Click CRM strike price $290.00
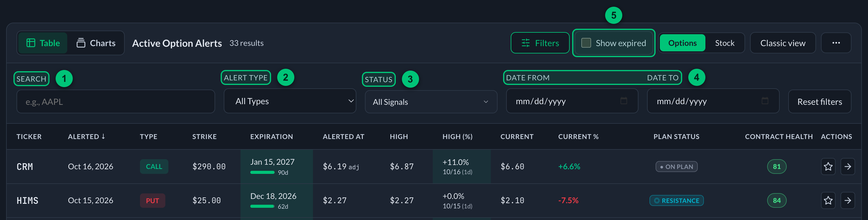Image resolution: width=868 pixels, height=220 pixels. tap(209, 167)
